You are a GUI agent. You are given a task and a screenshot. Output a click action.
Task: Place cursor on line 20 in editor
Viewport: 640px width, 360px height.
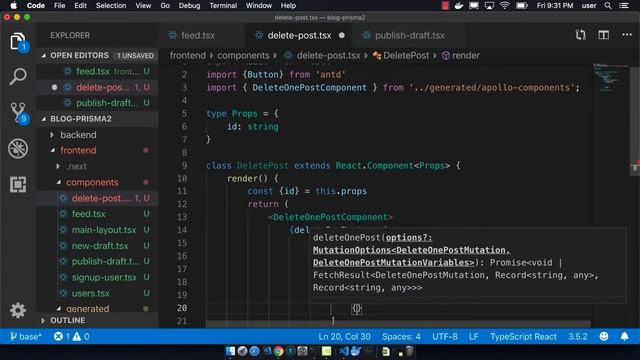(398, 308)
